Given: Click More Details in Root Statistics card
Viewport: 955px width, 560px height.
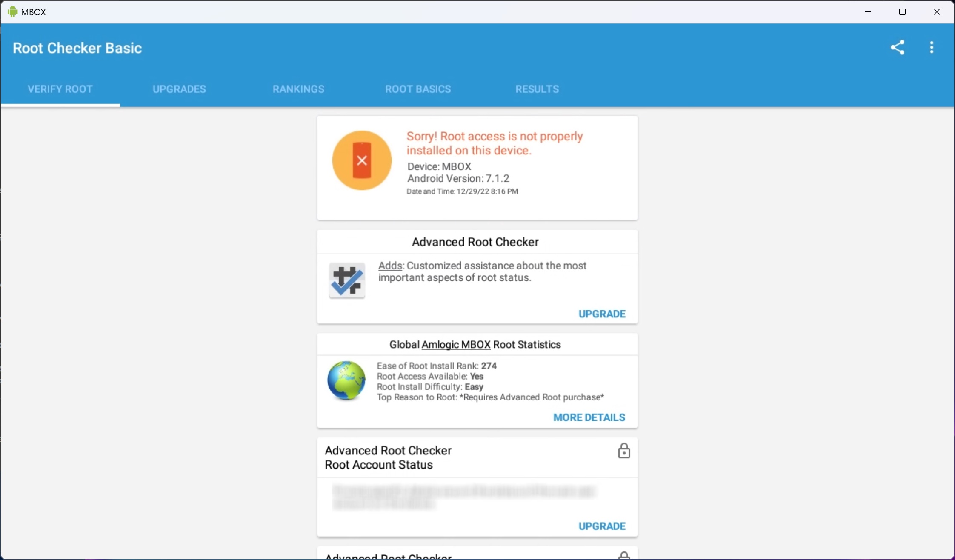Looking at the screenshot, I should 589,417.
